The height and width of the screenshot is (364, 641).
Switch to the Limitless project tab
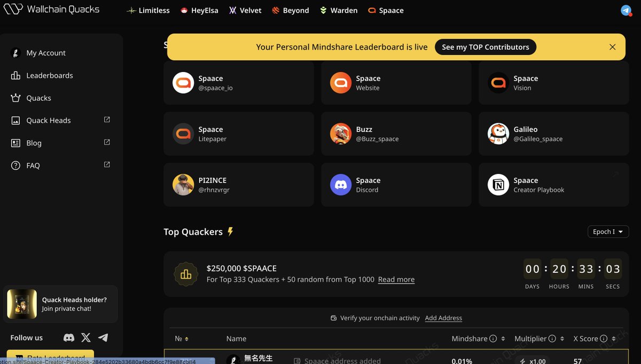(148, 10)
